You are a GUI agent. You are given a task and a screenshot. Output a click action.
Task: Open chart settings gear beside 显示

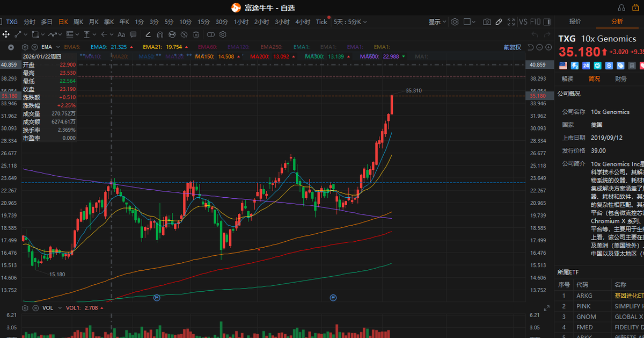pyautogui.click(x=455, y=22)
